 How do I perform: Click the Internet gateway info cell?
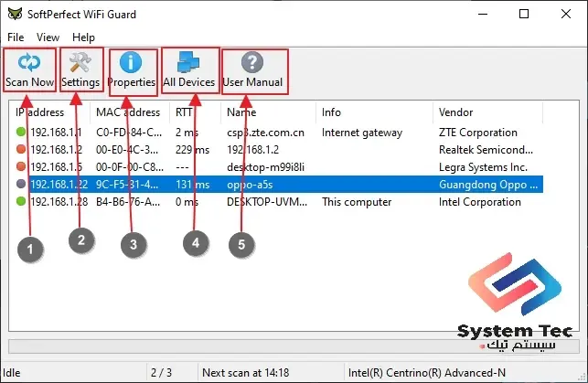coord(362,133)
